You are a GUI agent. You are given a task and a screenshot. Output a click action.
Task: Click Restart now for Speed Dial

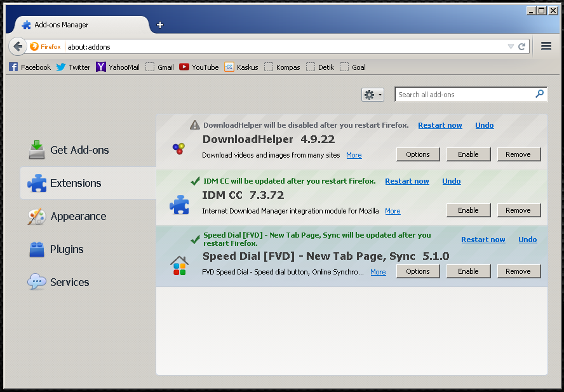click(x=483, y=240)
